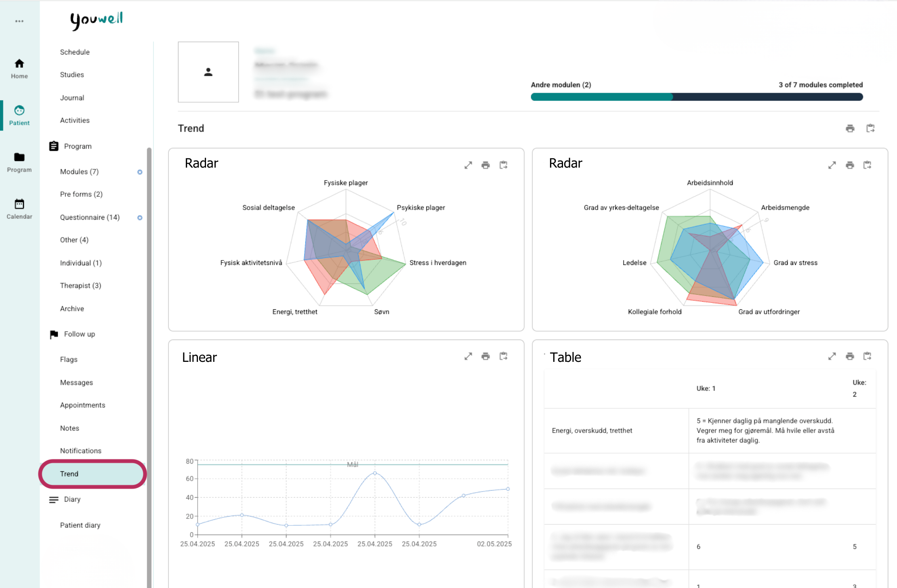Image resolution: width=897 pixels, height=588 pixels.
Task: Print the whole Trend page
Action: click(850, 128)
